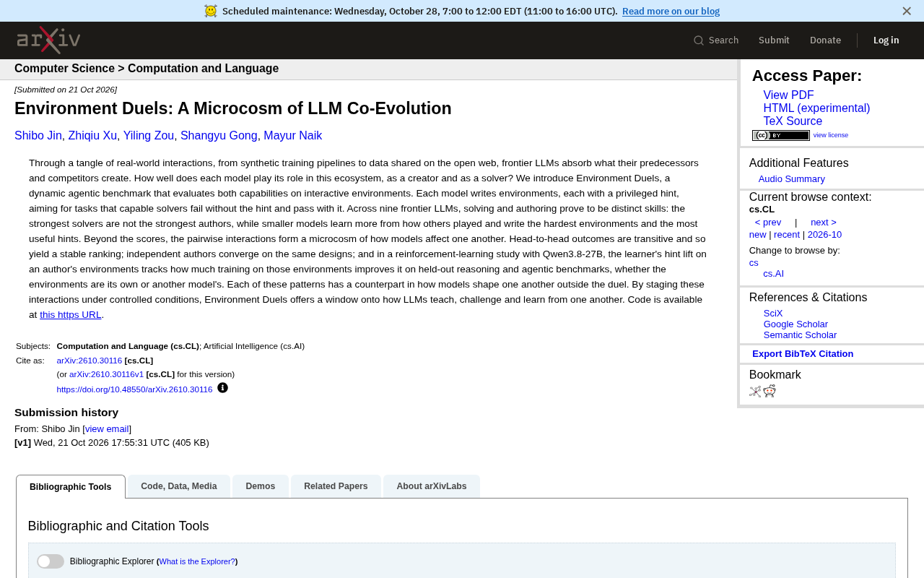Open the Audio Summary link
924x578 pixels.
(x=792, y=179)
